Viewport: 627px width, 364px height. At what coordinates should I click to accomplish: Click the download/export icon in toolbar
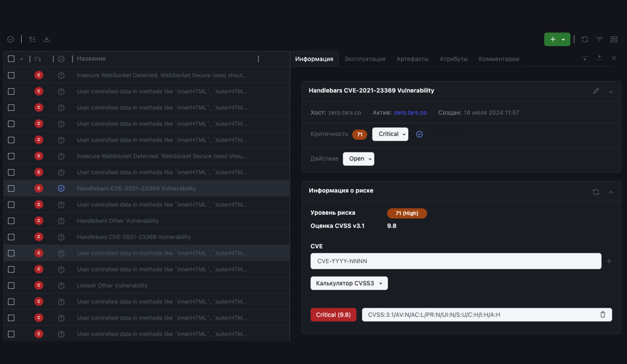pyautogui.click(x=47, y=39)
